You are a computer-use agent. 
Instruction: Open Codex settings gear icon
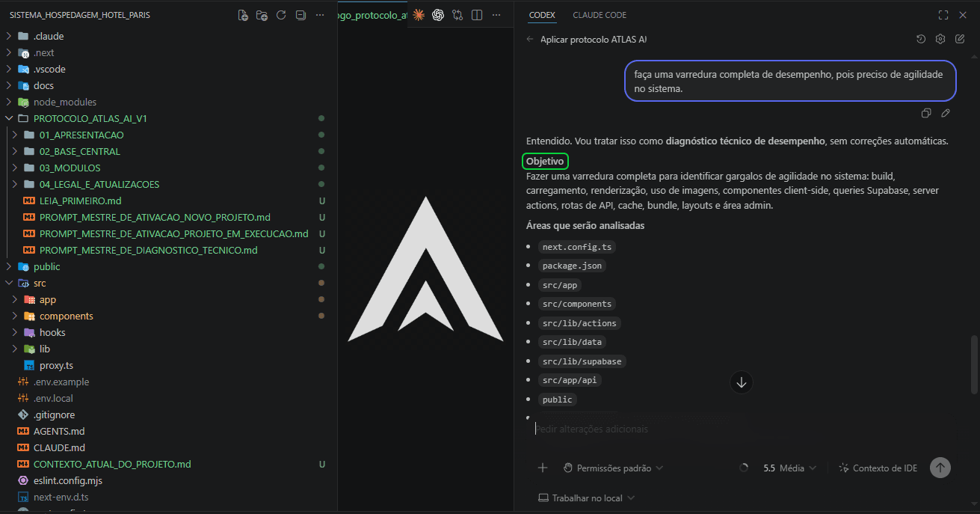coord(940,39)
